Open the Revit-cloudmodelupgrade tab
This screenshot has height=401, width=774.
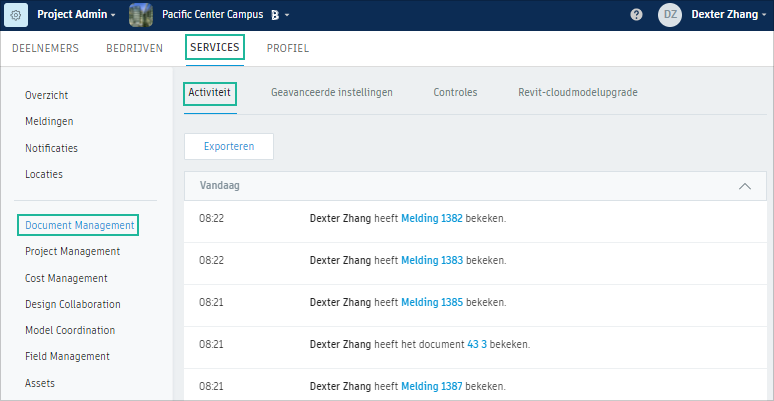(578, 92)
